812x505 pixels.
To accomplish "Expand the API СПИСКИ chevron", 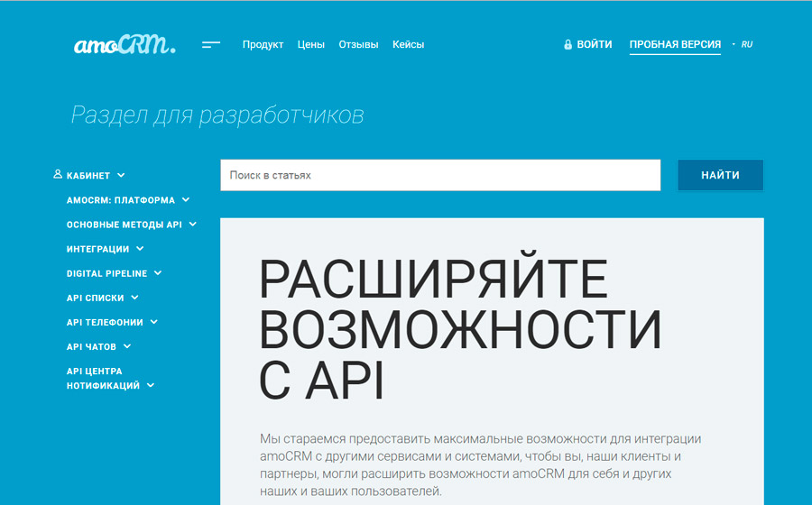I will click(134, 298).
